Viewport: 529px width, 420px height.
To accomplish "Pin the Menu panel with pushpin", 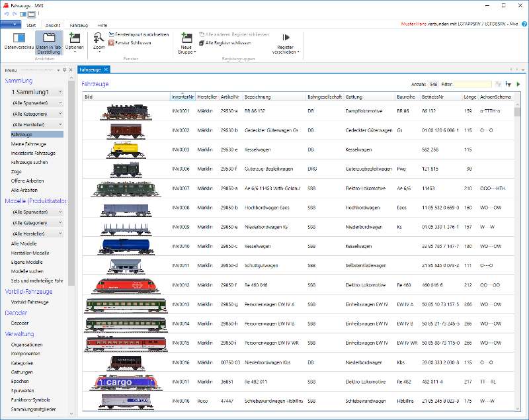I will (x=64, y=70).
